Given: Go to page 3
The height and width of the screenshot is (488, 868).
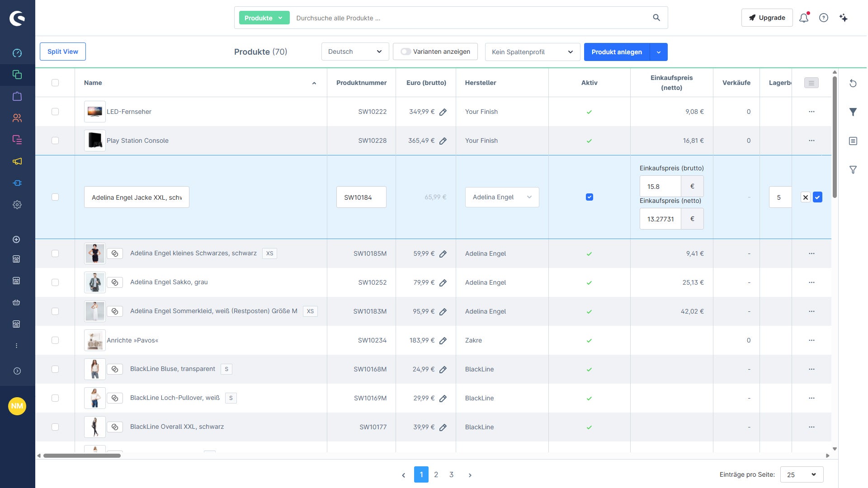Looking at the screenshot, I should pyautogui.click(x=451, y=474).
